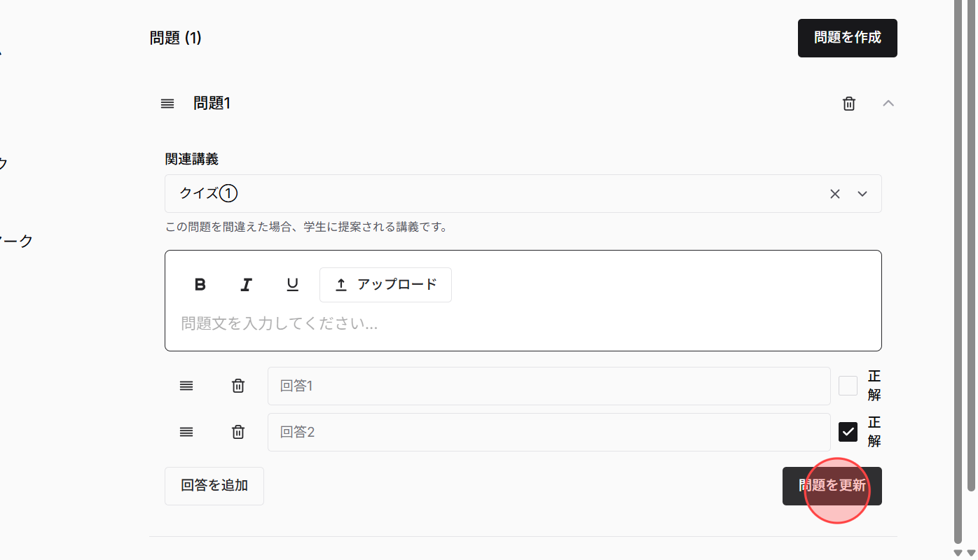Screen dimensions: 978x560
Task: Grab the drag handle for 回答2
Action: click(x=186, y=432)
